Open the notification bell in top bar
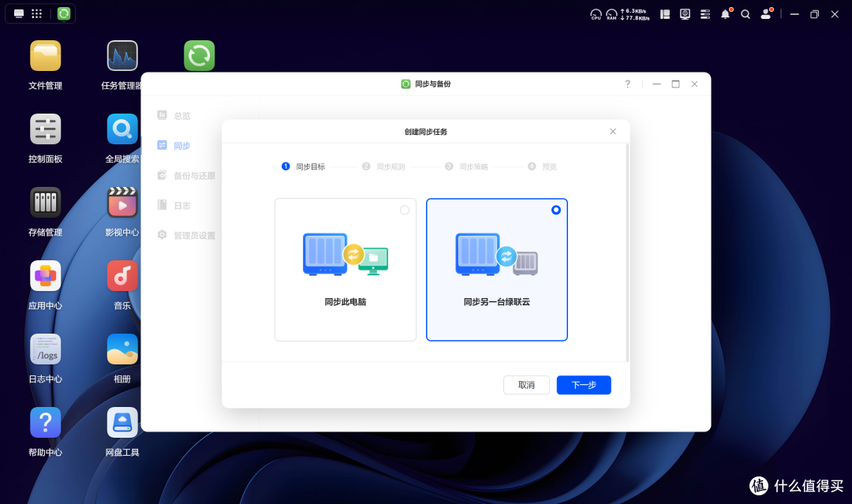Viewport: 852px width, 504px height. (x=726, y=14)
